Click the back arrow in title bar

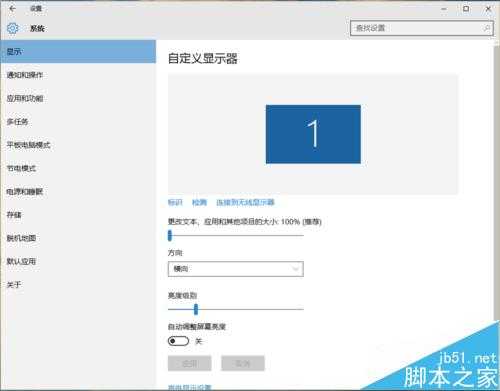coord(12,8)
